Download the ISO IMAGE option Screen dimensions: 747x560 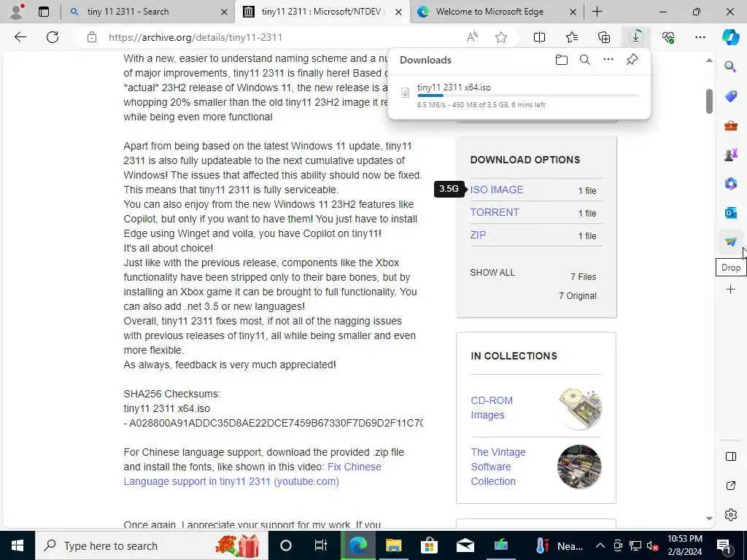496,190
